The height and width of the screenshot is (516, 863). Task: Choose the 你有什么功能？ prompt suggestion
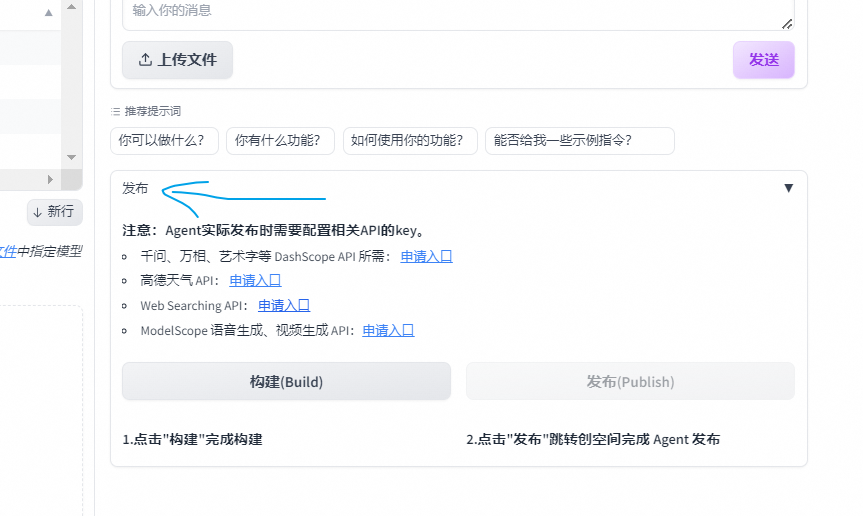pos(280,141)
